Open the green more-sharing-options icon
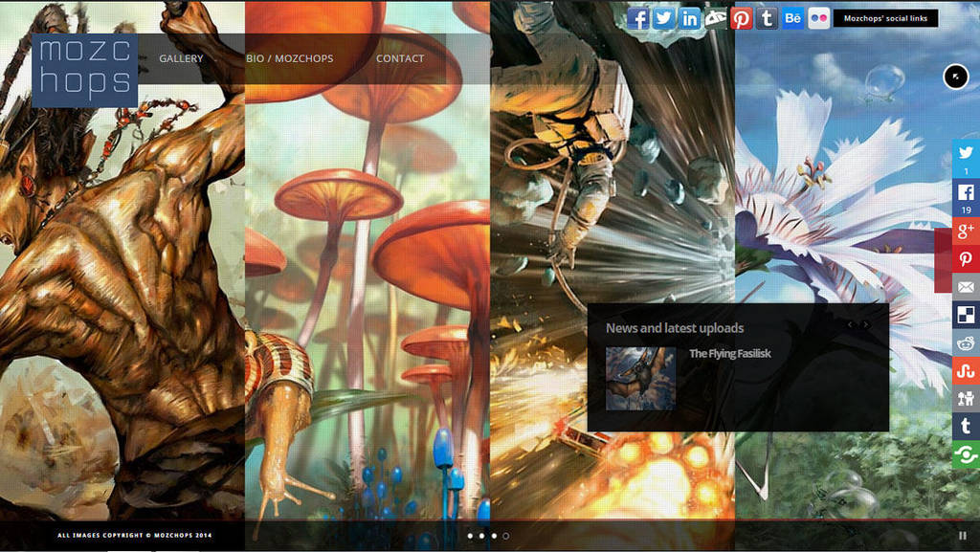This screenshot has height=552, width=980. point(966,454)
